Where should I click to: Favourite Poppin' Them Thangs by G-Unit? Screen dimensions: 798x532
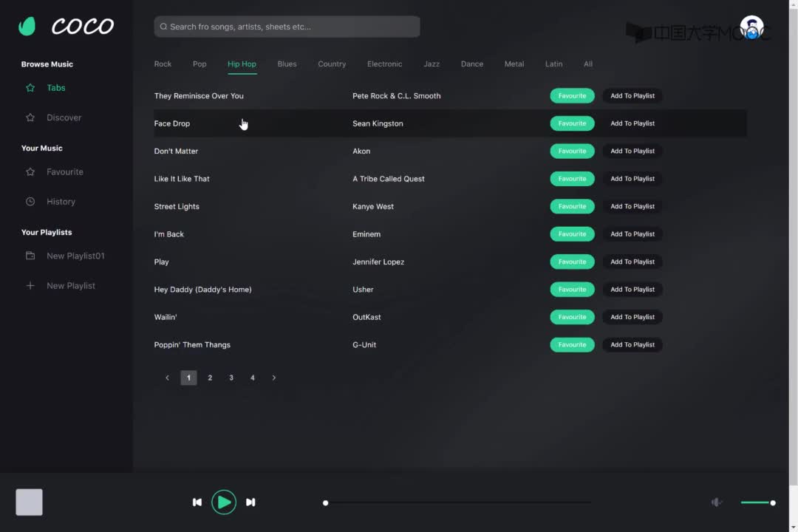pyautogui.click(x=572, y=344)
